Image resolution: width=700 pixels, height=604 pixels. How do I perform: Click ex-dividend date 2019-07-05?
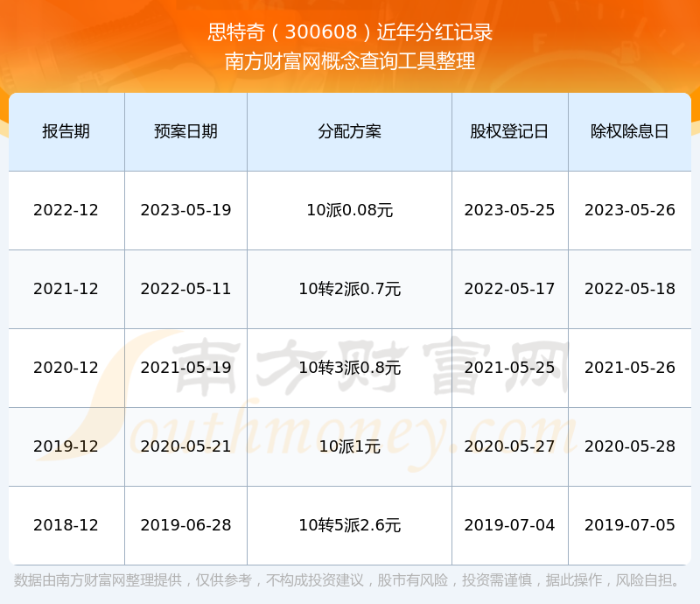629,525
